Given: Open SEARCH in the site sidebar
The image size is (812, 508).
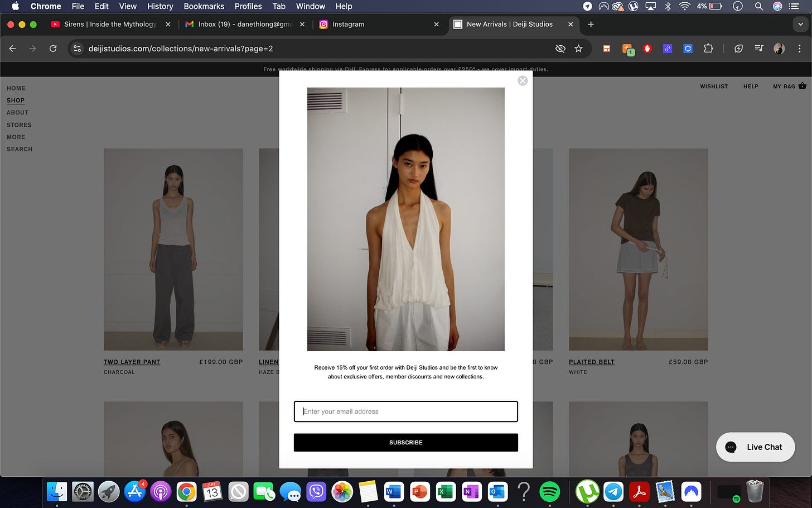Looking at the screenshot, I should pos(20,150).
